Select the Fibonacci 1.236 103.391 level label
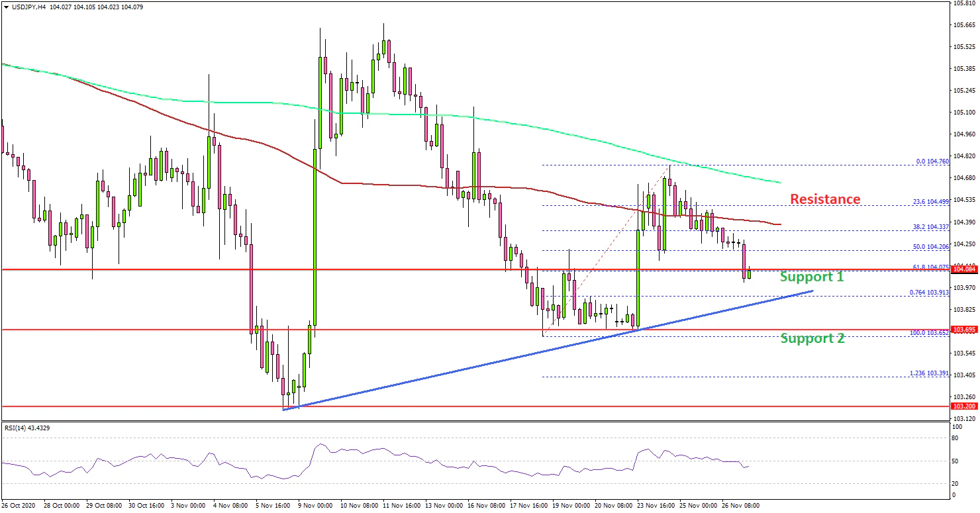980x513 pixels. click(x=928, y=373)
